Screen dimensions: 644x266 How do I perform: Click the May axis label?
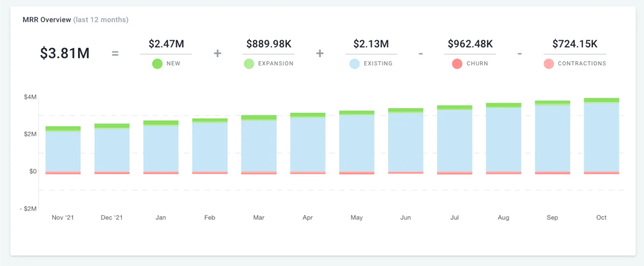(356, 218)
